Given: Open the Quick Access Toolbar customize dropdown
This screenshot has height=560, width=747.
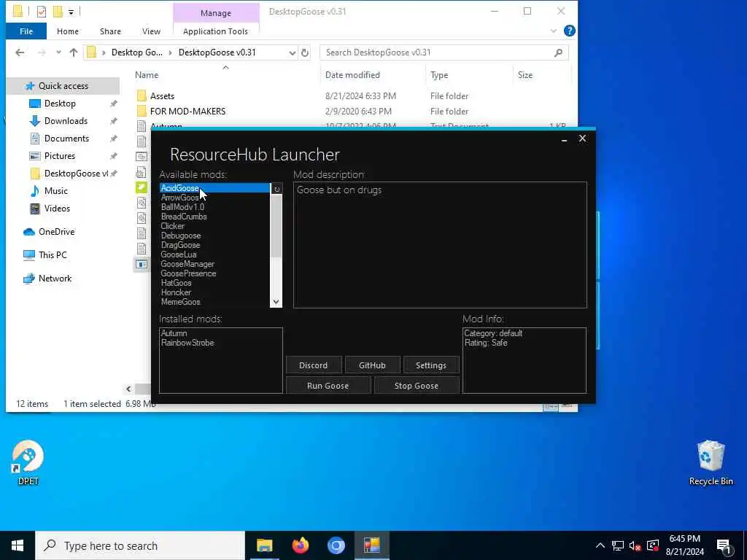Looking at the screenshot, I should 71,12.
